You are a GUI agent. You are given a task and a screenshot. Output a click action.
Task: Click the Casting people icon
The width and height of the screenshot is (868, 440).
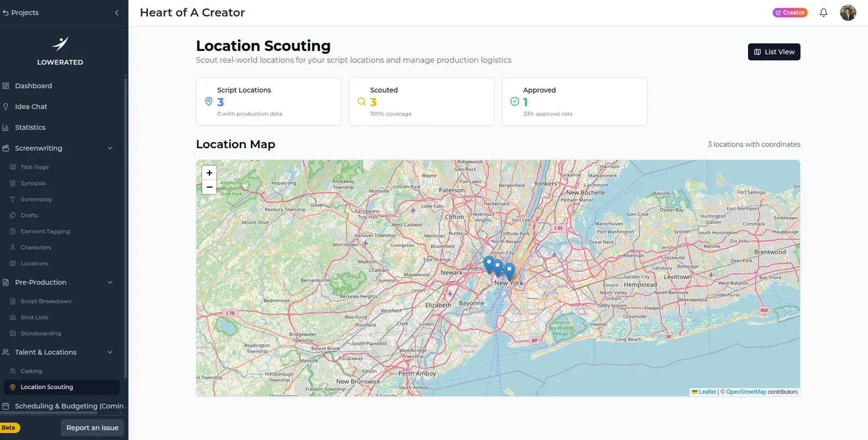tap(13, 371)
